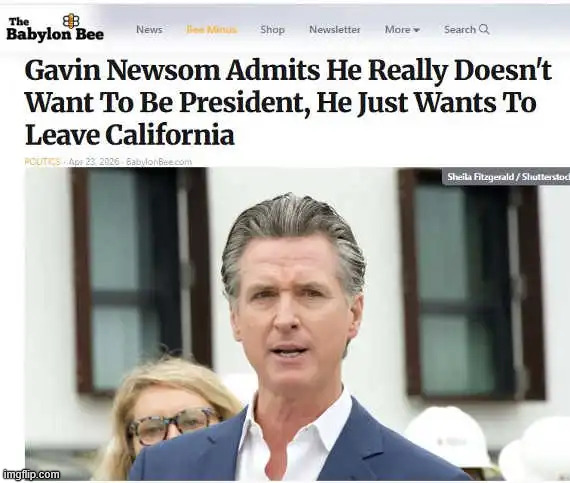The width and height of the screenshot is (570, 483).
Task: Click the bee icon in the site logo
Action: [x=71, y=21]
